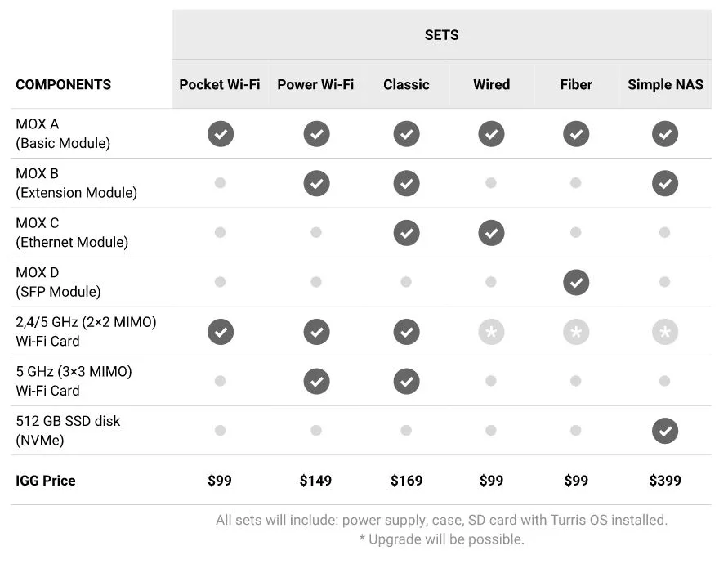This screenshot has width=728, height=564.
Task: Click the MOX D (SFP Module) row label
Action: 59,282
